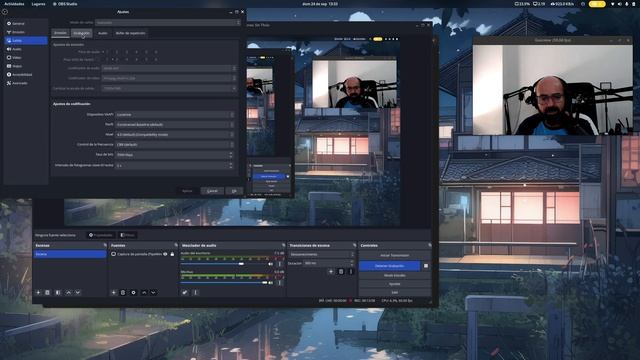The height and width of the screenshot is (360, 640).
Task: Open Emisión section in settings sidebar
Action: tap(25, 32)
